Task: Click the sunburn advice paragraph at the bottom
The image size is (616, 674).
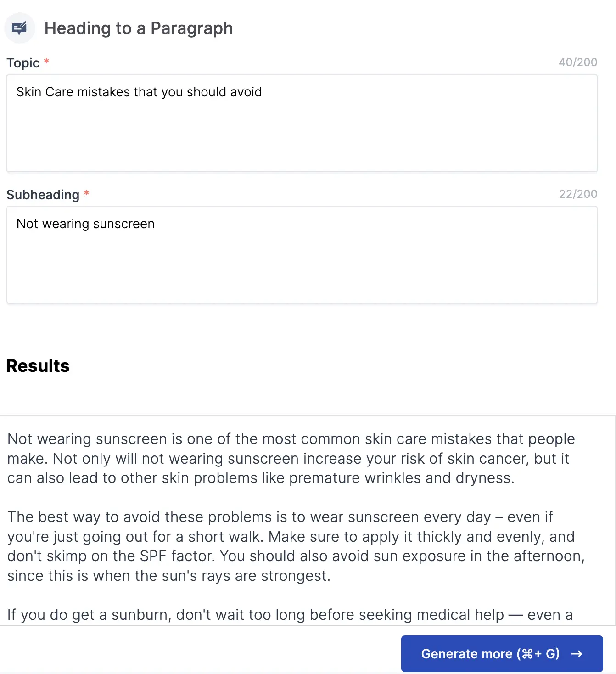Action: tap(289, 615)
